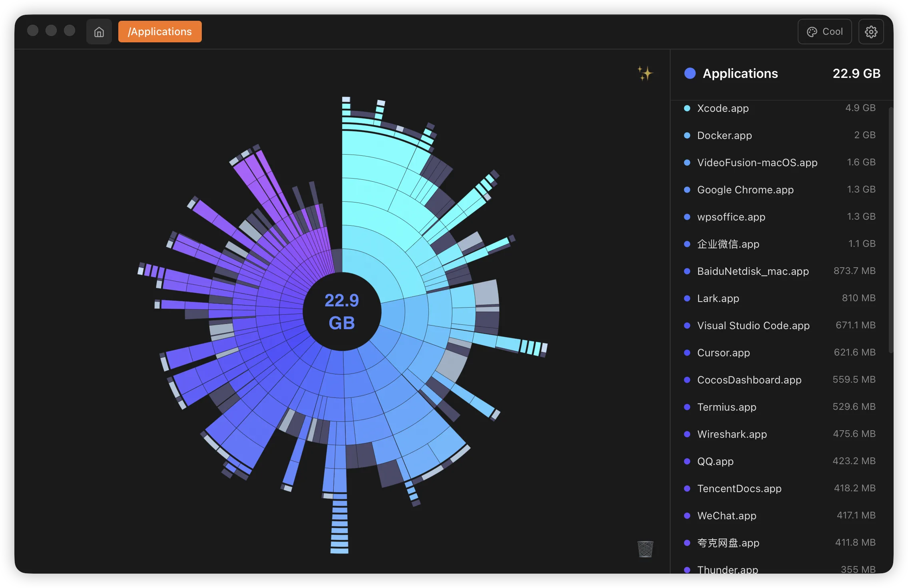Select Docker.app entry
The width and height of the screenshot is (908, 588).
724,135
